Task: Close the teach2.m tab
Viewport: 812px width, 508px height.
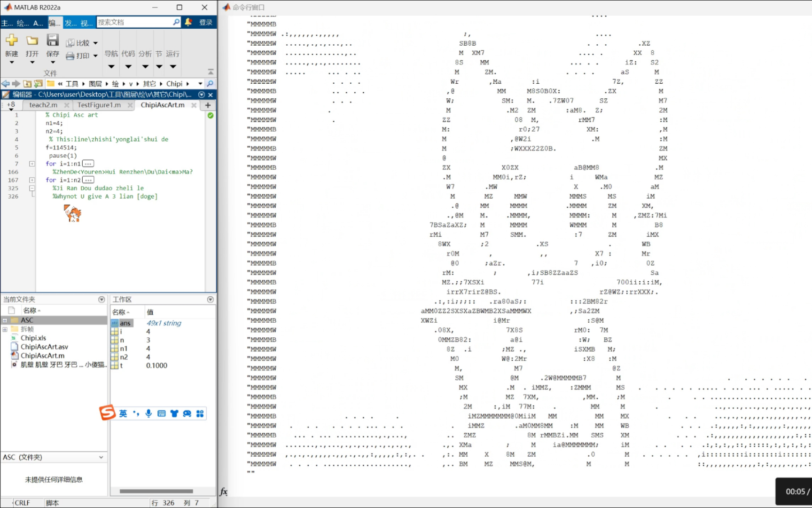Action: (x=67, y=105)
